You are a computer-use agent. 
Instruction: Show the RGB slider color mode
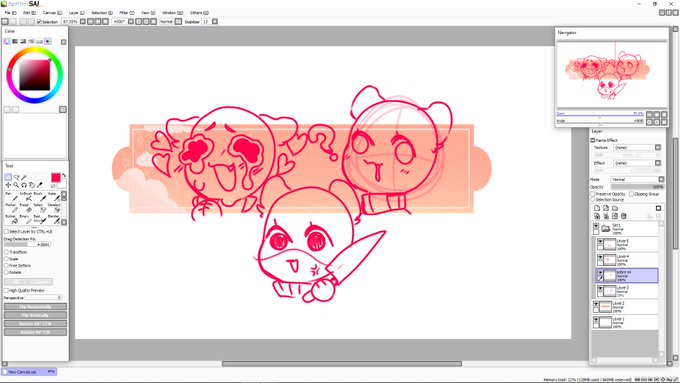click(x=15, y=41)
